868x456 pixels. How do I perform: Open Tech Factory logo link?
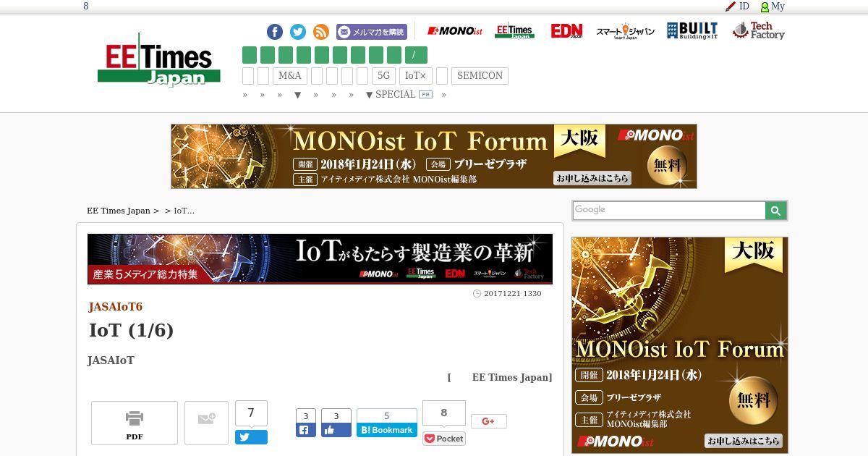click(x=759, y=31)
